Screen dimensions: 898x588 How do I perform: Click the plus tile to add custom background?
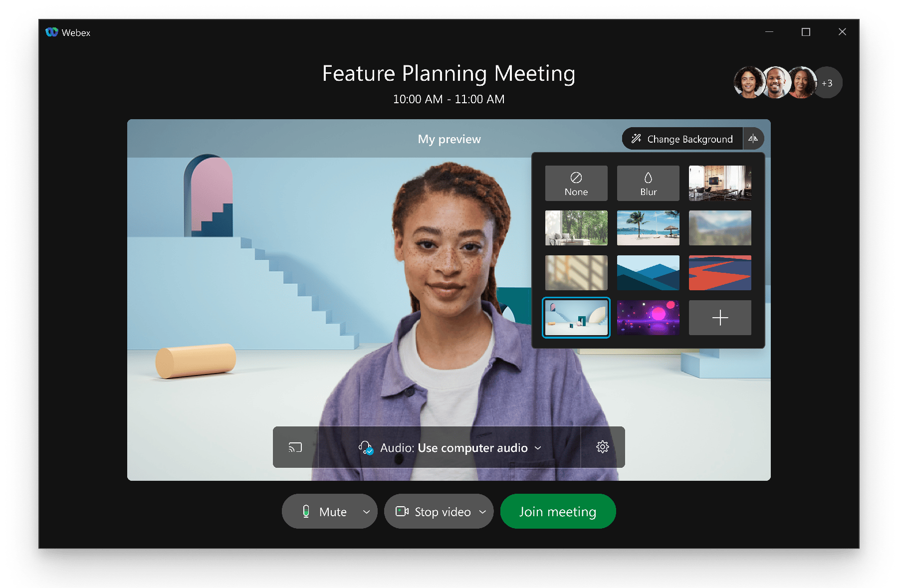pos(720,318)
